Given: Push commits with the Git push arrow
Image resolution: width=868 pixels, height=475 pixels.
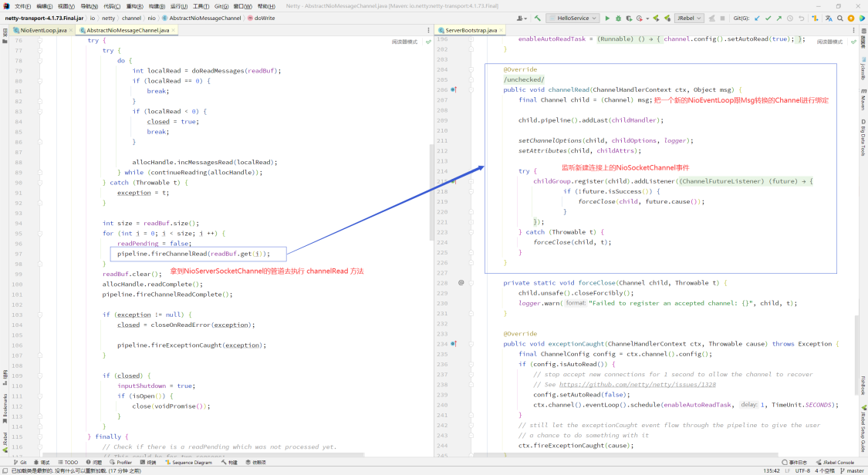Looking at the screenshot, I should [778, 19].
